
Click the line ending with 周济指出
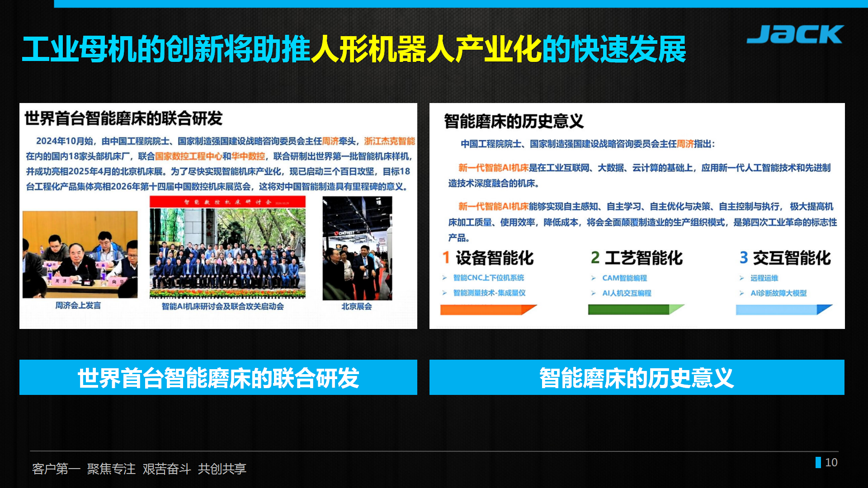588,144
